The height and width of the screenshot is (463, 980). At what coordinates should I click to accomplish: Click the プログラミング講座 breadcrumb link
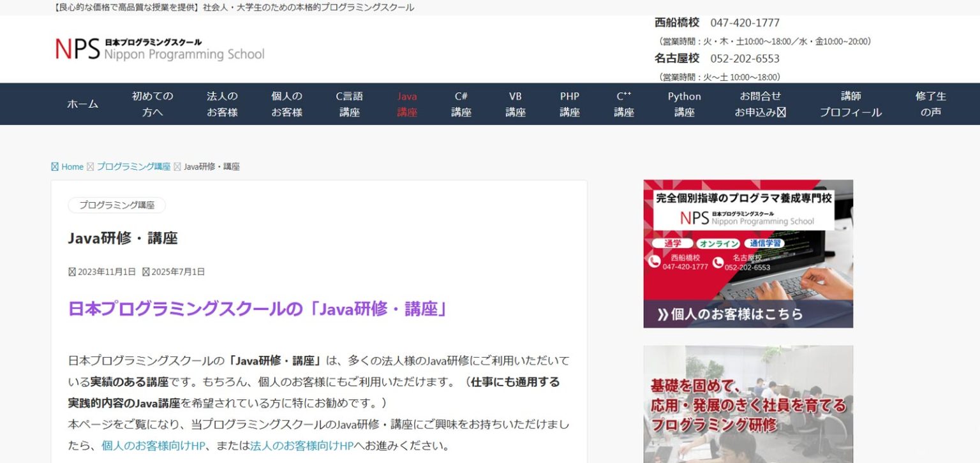coord(133,166)
